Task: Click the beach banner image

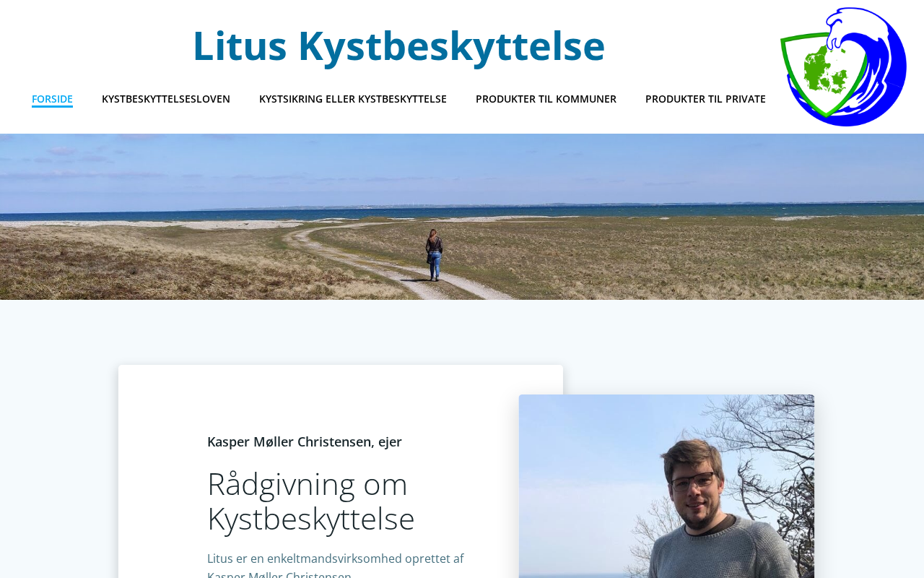Action: (462, 217)
